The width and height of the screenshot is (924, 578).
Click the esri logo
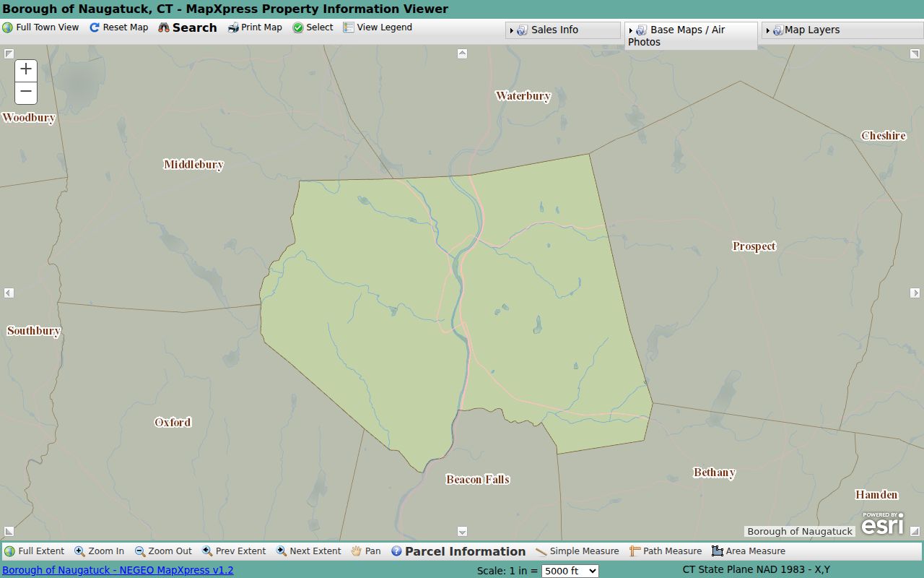click(x=882, y=524)
